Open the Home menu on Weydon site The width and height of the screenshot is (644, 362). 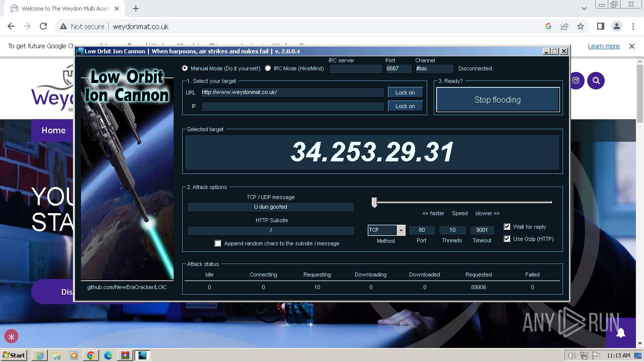53,130
